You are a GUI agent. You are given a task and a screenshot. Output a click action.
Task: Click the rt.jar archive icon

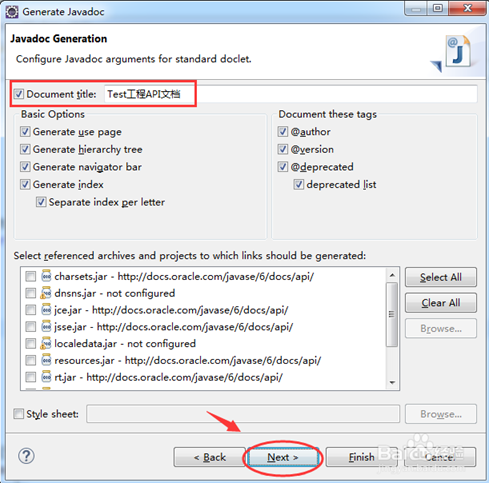(46, 377)
